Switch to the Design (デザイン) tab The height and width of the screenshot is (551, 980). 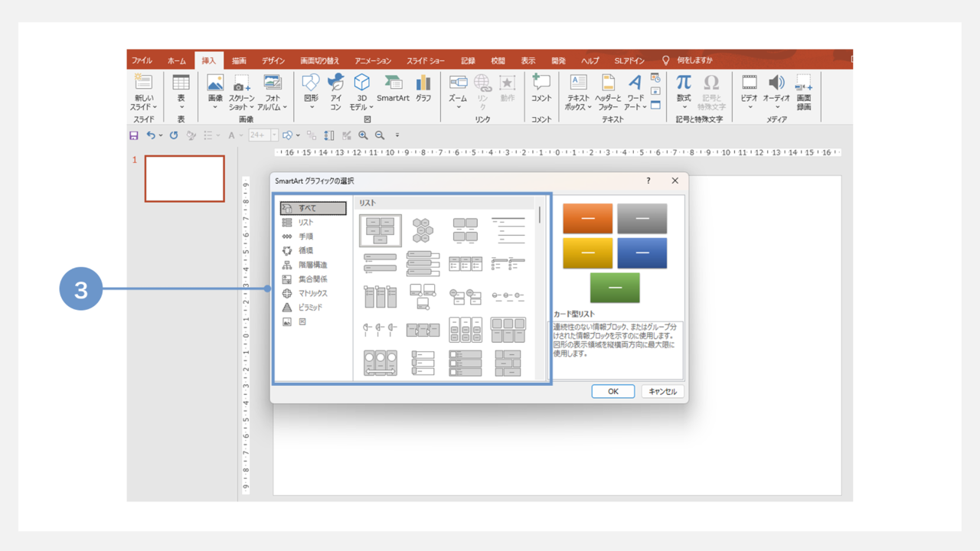point(273,60)
